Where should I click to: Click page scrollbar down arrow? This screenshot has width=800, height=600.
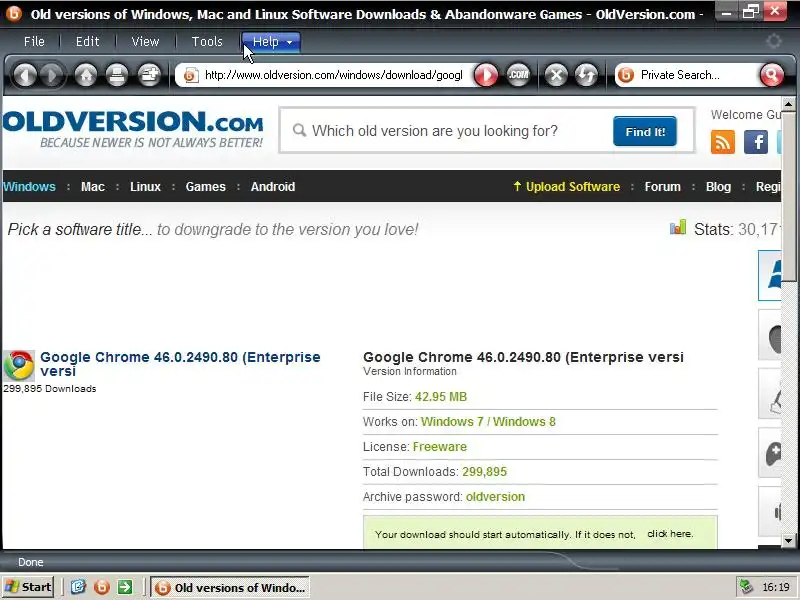(x=788, y=540)
